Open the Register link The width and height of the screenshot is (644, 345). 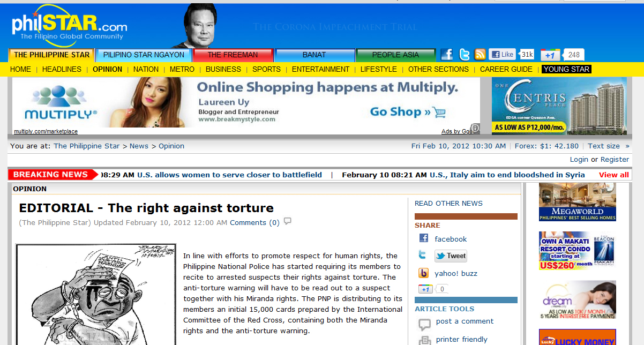(615, 159)
